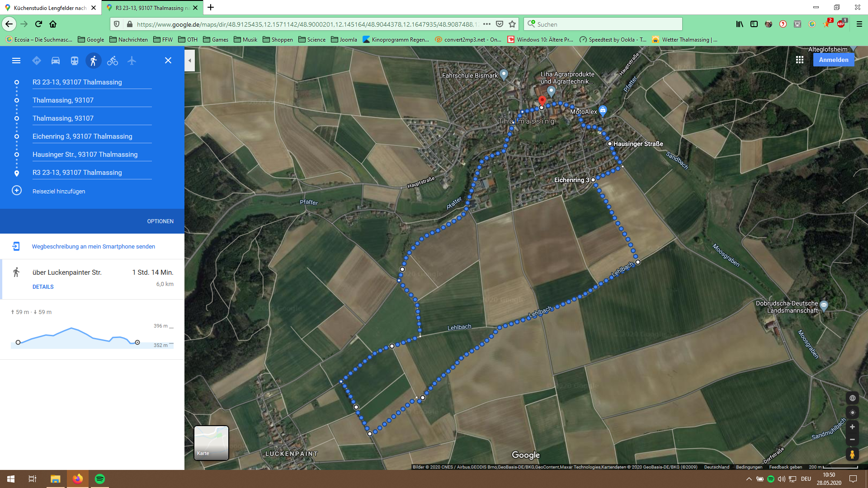The height and width of the screenshot is (488, 868).
Task: Open the Google Maps hamburger menu
Action: [x=16, y=61]
